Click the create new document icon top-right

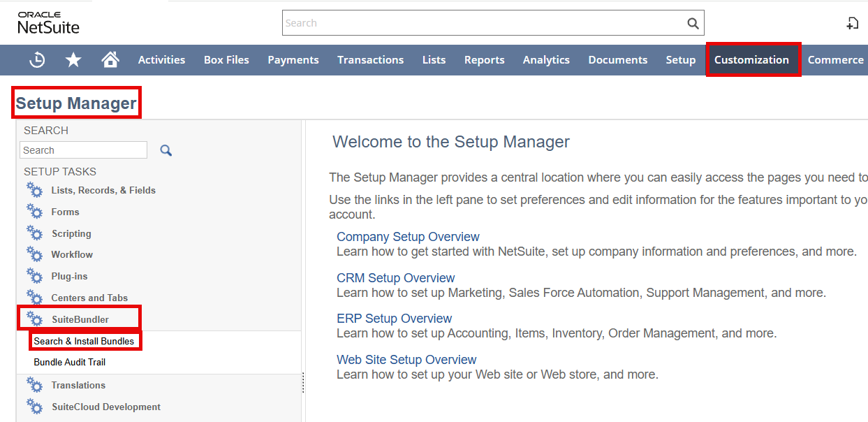coord(852,23)
